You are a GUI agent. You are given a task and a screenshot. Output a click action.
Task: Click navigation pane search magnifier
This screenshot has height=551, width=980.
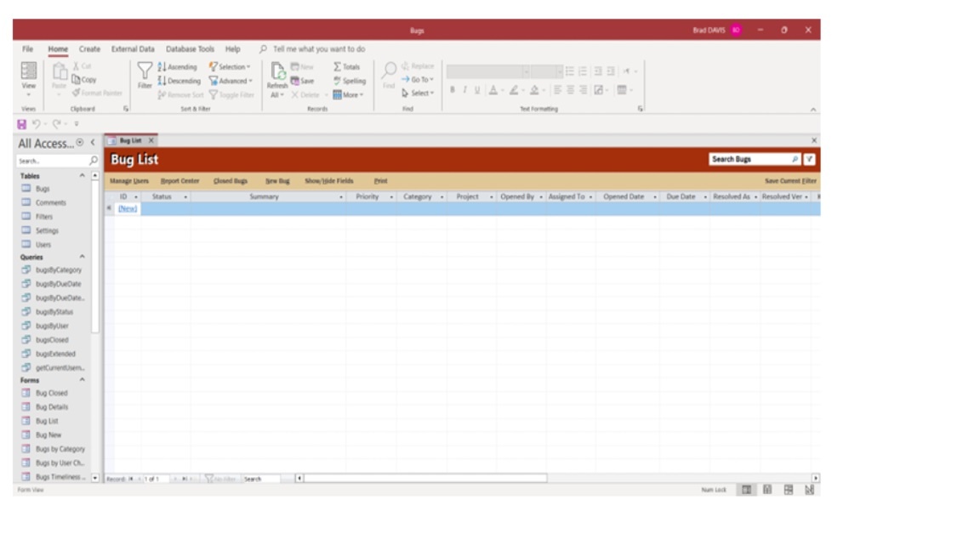tap(93, 161)
